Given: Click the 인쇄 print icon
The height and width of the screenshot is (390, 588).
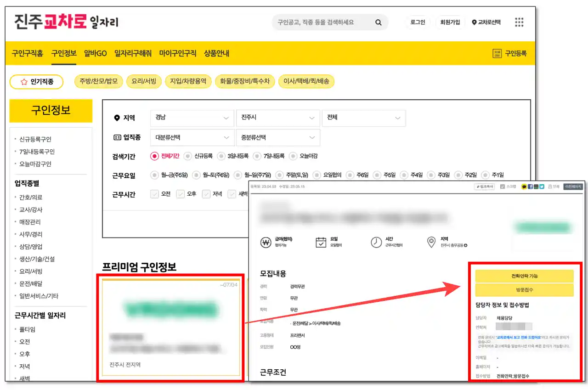Looking at the screenshot, I should [550, 187].
